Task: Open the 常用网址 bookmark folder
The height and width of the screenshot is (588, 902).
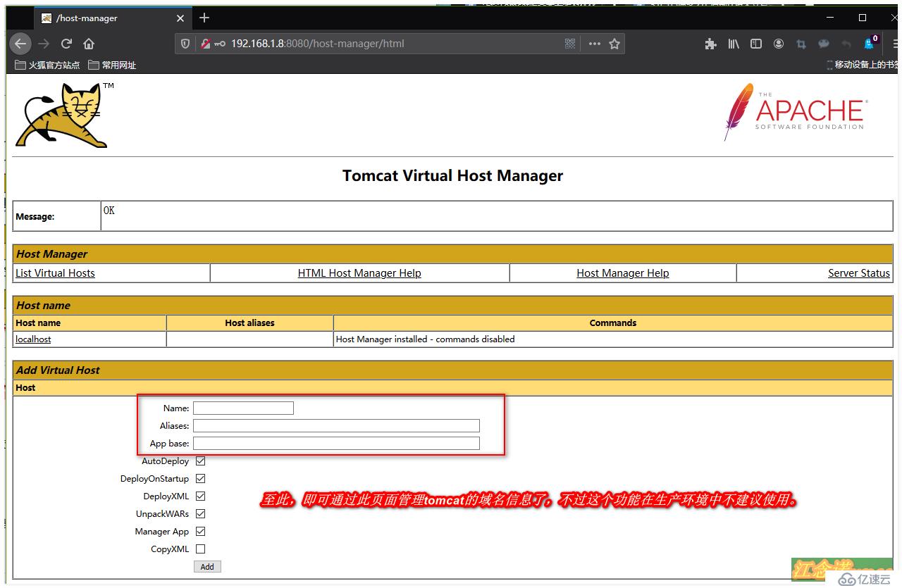Action: [x=112, y=65]
